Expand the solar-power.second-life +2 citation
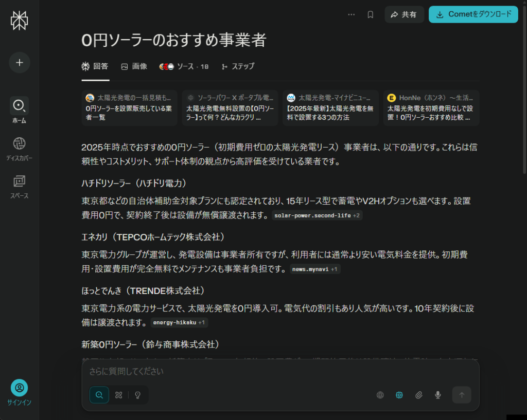Screen dimensions: 527x420 (317, 215)
